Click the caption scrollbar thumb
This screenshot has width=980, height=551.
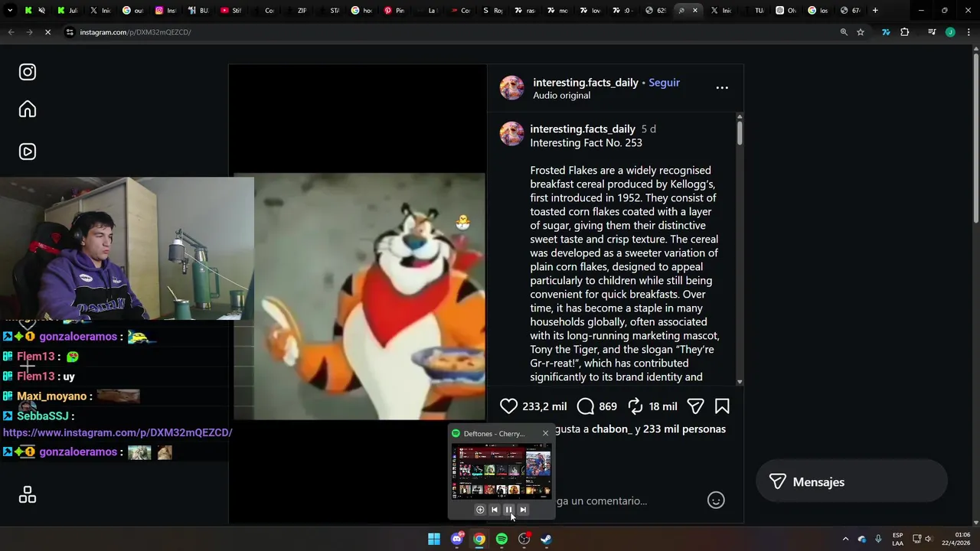point(740,132)
